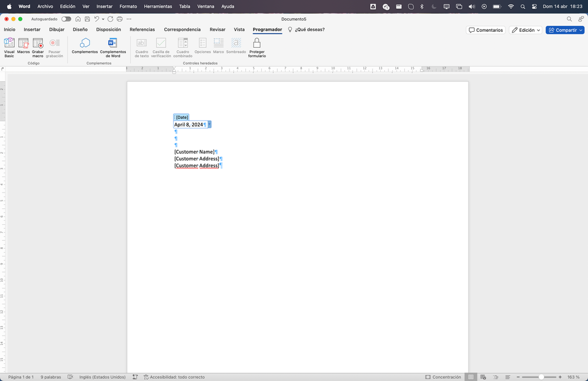Screen dimensions: 588x381
Task: Insert a Marco frame
Action: [218, 46]
